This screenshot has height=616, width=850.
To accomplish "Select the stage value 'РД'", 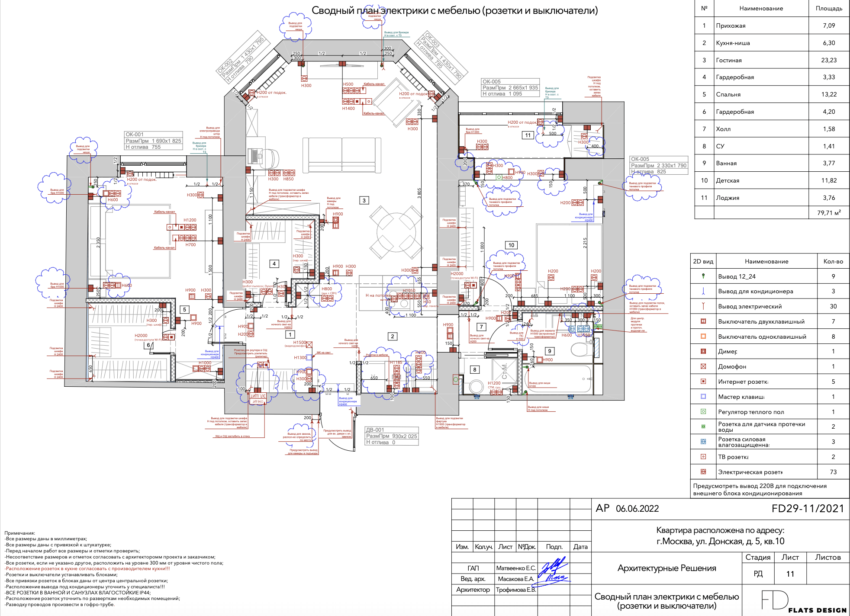I will point(758,574).
